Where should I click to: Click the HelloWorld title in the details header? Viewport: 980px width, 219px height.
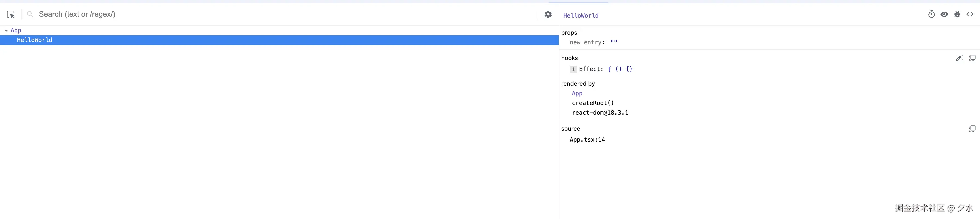[x=581, y=16]
